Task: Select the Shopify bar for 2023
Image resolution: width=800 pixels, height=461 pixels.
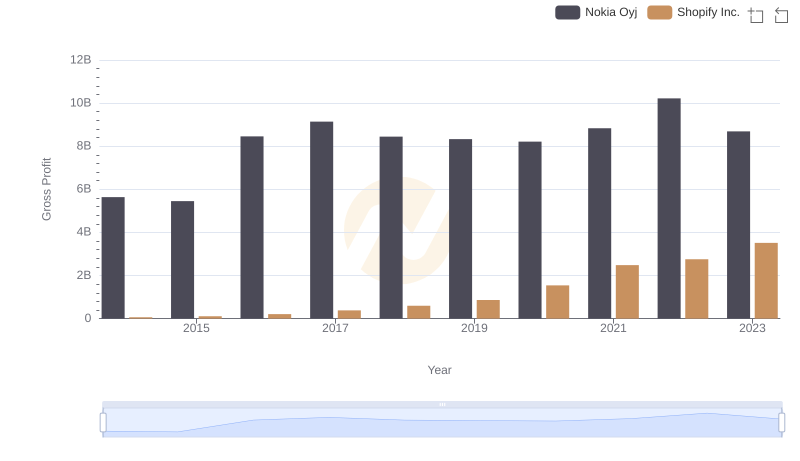Action: (x=766, y=280)
